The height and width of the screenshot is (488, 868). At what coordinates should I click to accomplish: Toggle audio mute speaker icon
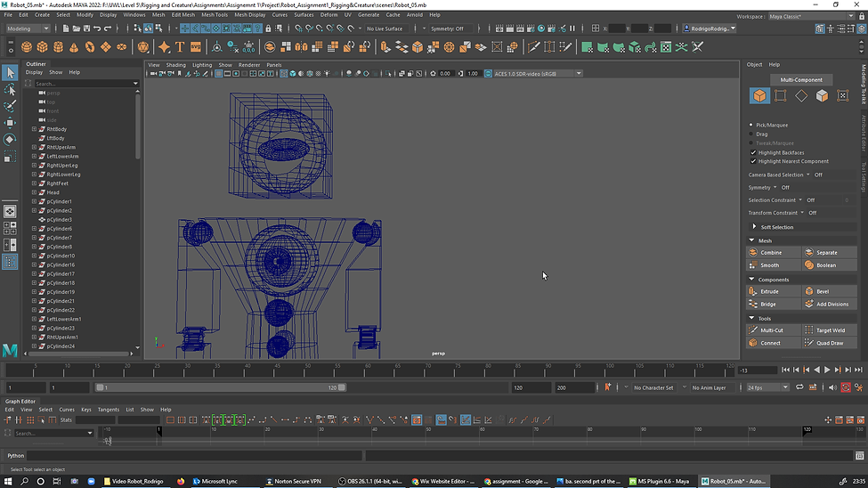[x=832, y=387]
